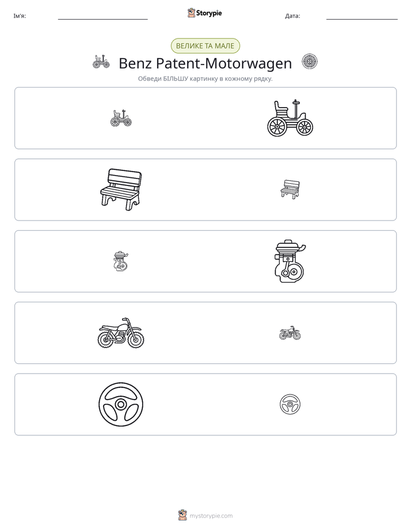Click the small steering wheel picture
Screen dimensions: 411x532
click(290, 404)
